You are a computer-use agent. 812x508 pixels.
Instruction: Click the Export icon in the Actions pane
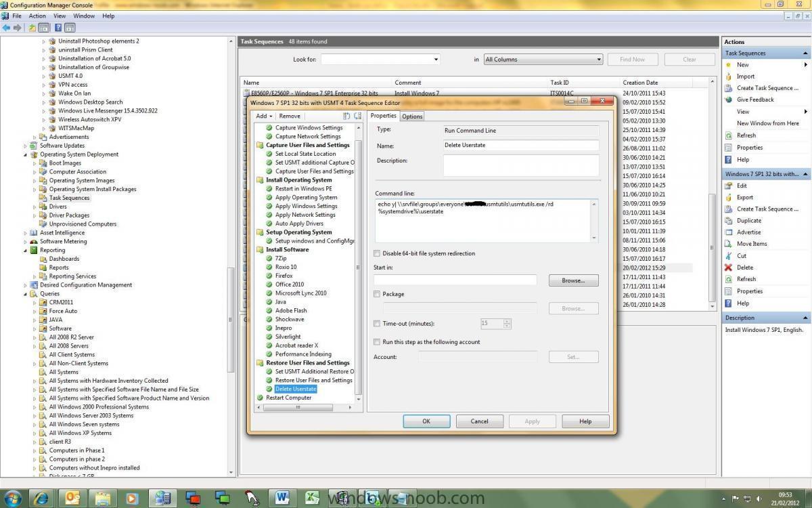tap(728, 197)
